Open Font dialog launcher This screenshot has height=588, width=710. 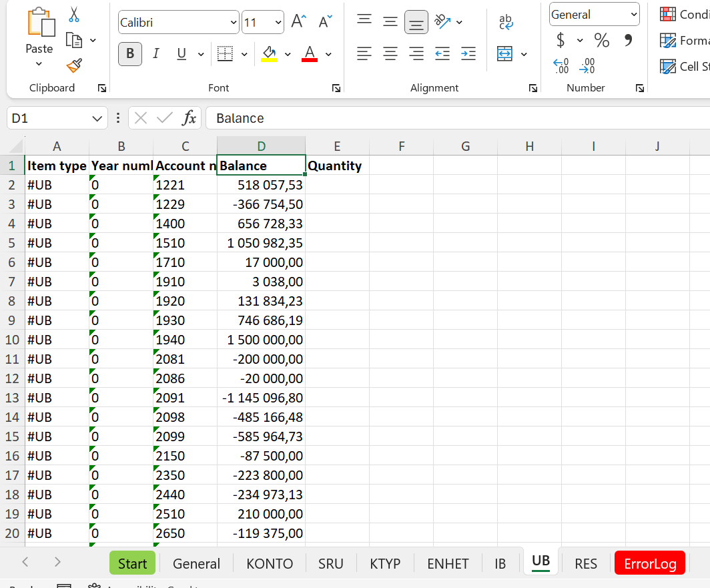[336, 88]
